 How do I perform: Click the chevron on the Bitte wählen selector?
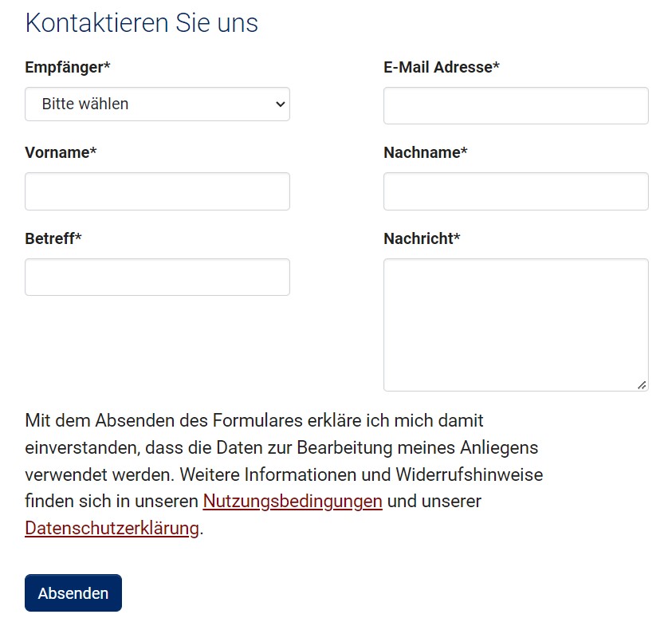point(278,104)
